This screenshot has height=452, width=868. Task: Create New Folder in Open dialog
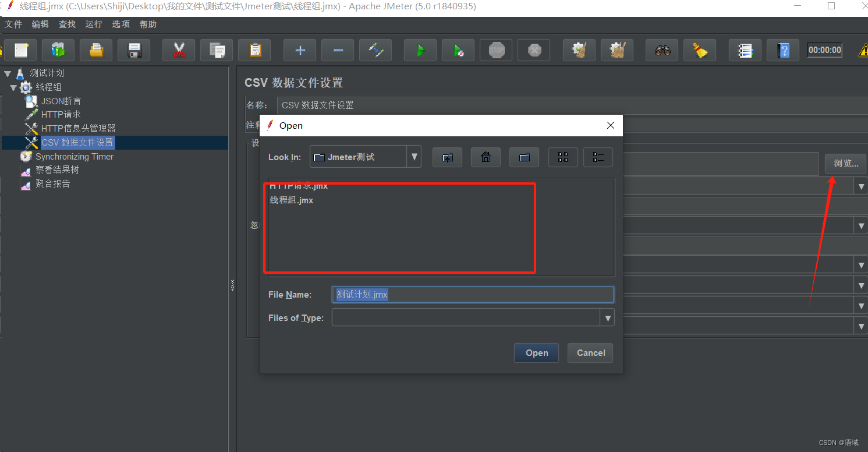524,157
